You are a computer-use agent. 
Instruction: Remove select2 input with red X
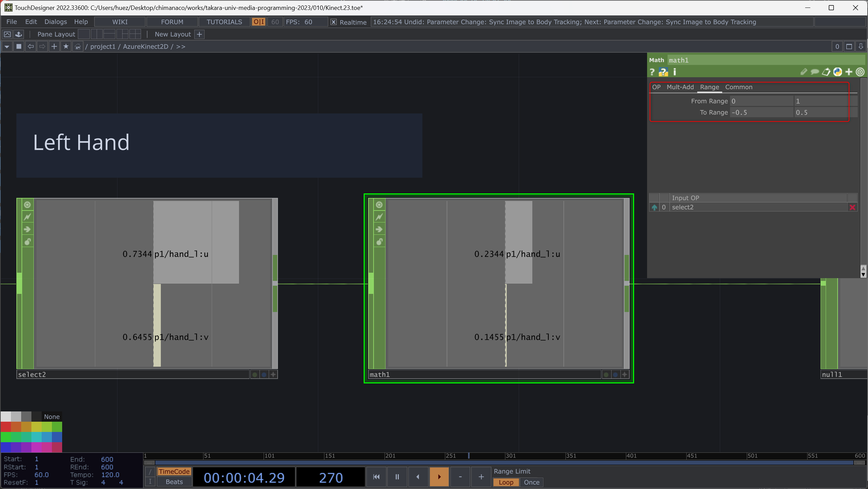coord(852,207)
